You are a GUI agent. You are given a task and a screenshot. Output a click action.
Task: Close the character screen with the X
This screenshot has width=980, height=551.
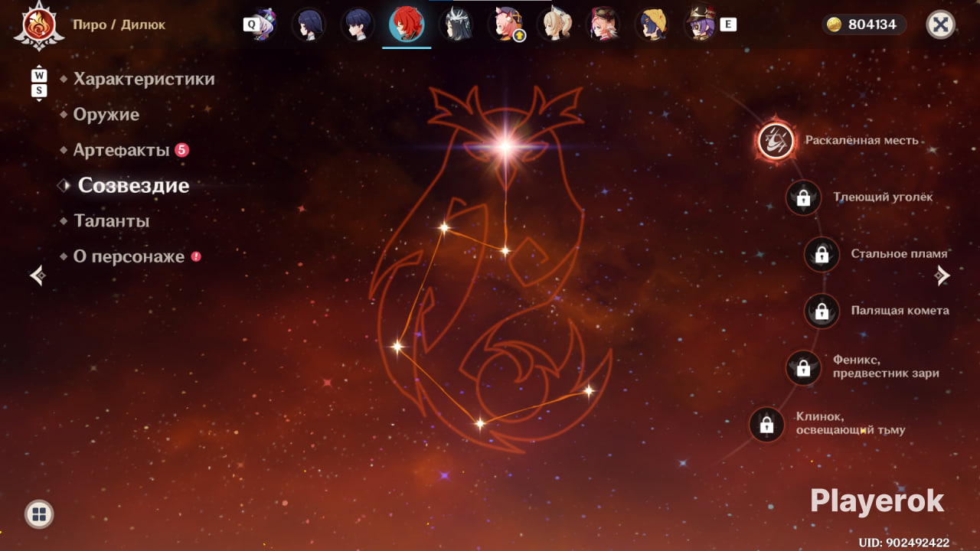coord(941,24)
